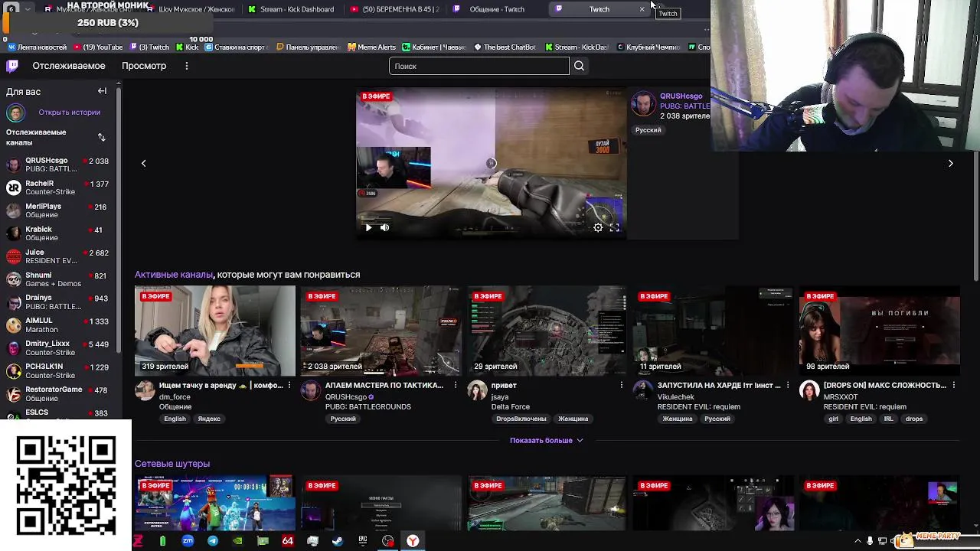Show hidden system tray icons chevron
Image resolution: width=980 pixels, height=551 pixels.
pyautogui.click(x=857, y=541)
